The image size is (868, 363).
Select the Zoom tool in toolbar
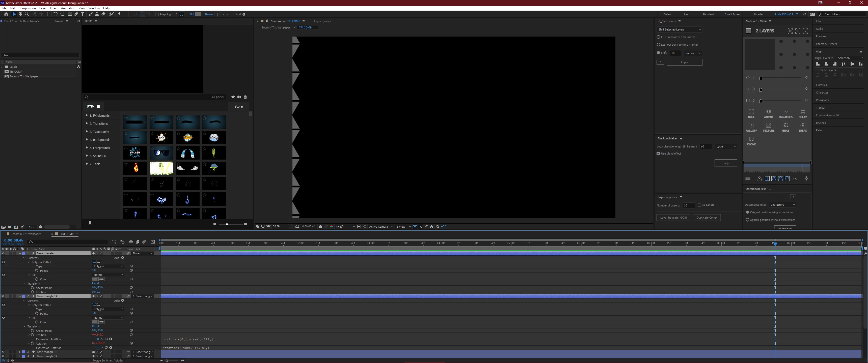pyautogui.click(x=26, y=14)
